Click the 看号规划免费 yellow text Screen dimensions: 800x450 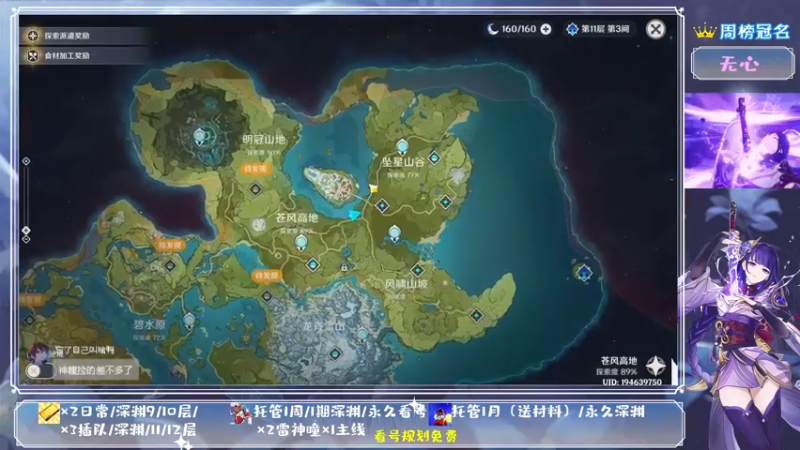point(415,436)
